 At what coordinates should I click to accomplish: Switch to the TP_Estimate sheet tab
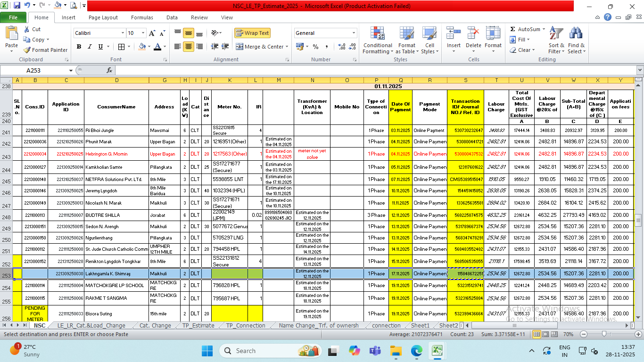198,325
